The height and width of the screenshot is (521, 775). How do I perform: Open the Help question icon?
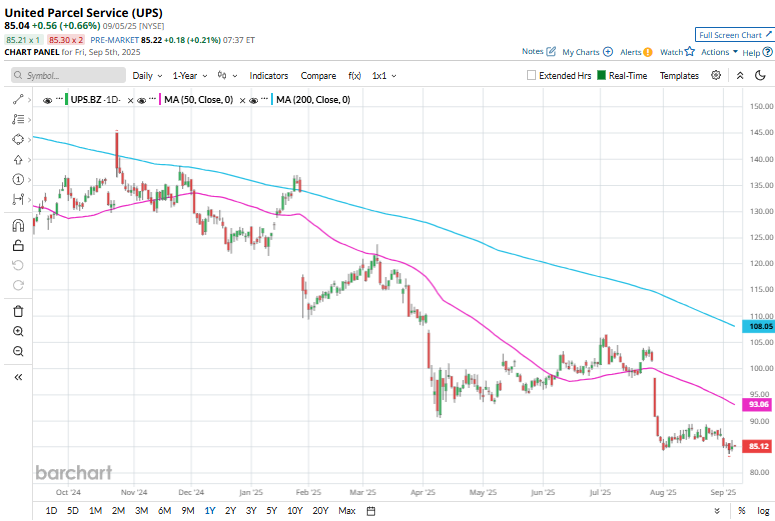tap(767, 52)
